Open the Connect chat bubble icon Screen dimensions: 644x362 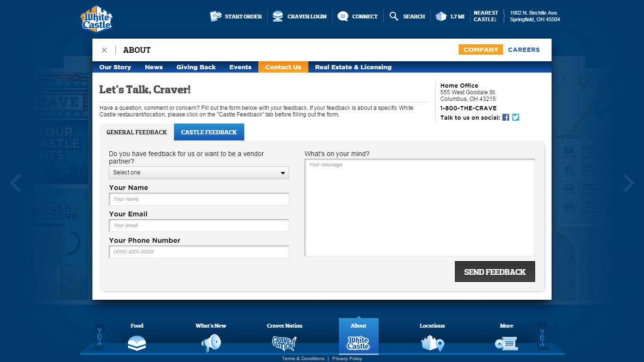point(343,16)
